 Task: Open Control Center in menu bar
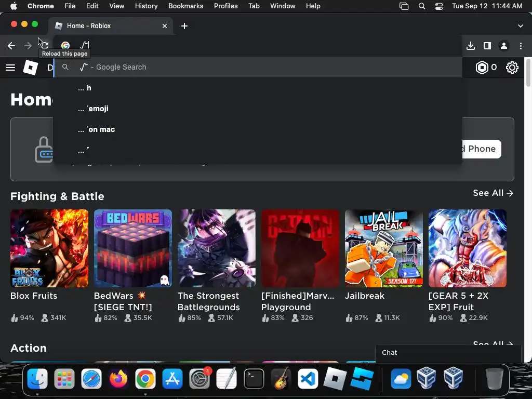pos(438,6)
